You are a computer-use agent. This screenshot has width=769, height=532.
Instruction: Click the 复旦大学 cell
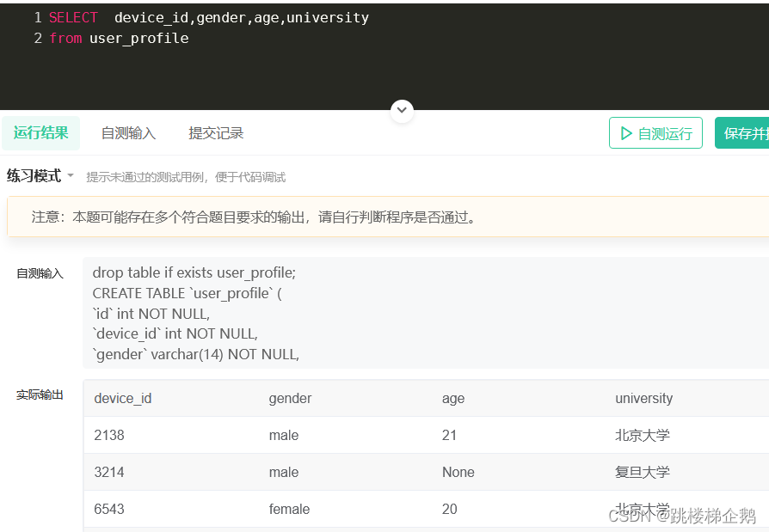(x=642, y=473)
